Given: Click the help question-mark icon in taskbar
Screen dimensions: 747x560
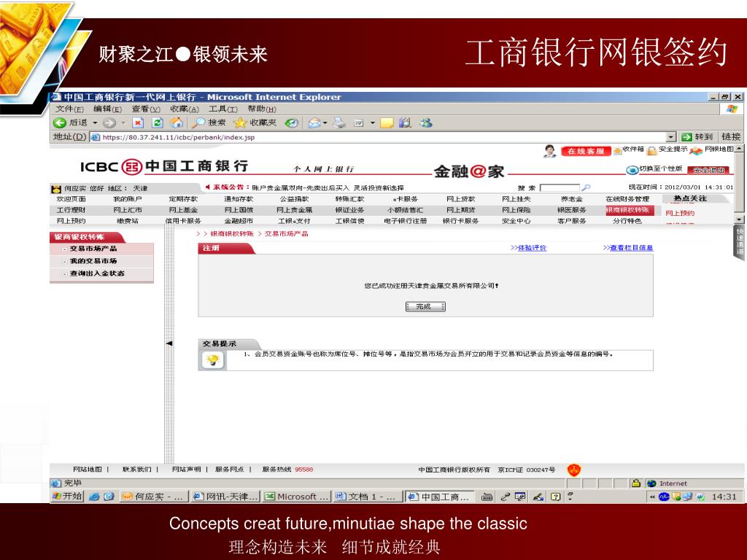Looking at the screenshot, I should [555, 497].
